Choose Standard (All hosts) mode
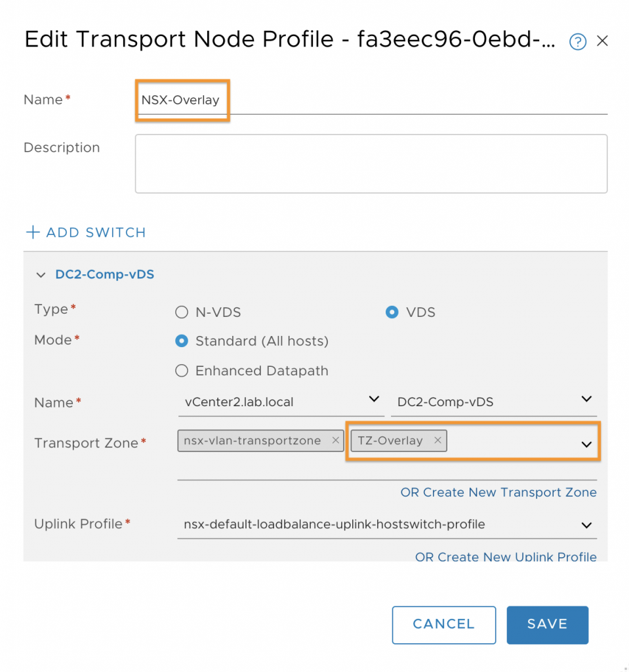This screenshot has height=672, width=629. (182, 341)
